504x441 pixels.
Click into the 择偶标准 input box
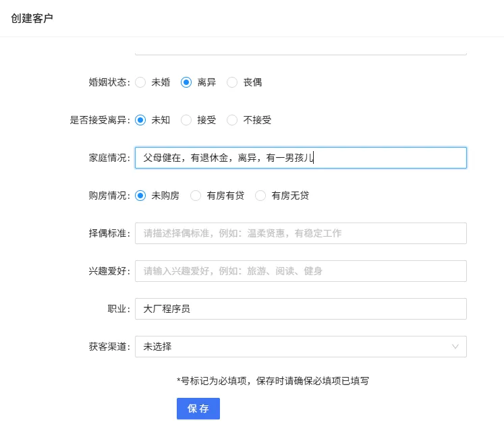coord(300,233)
